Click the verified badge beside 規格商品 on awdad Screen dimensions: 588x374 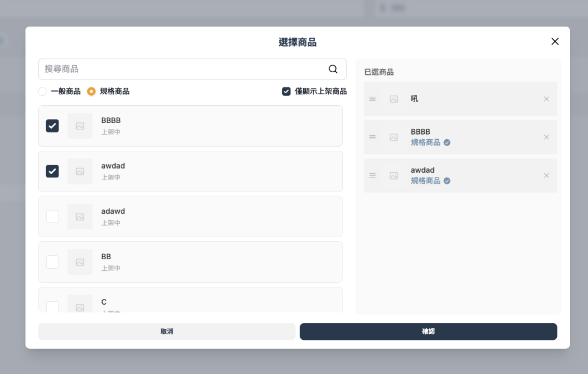447,181
